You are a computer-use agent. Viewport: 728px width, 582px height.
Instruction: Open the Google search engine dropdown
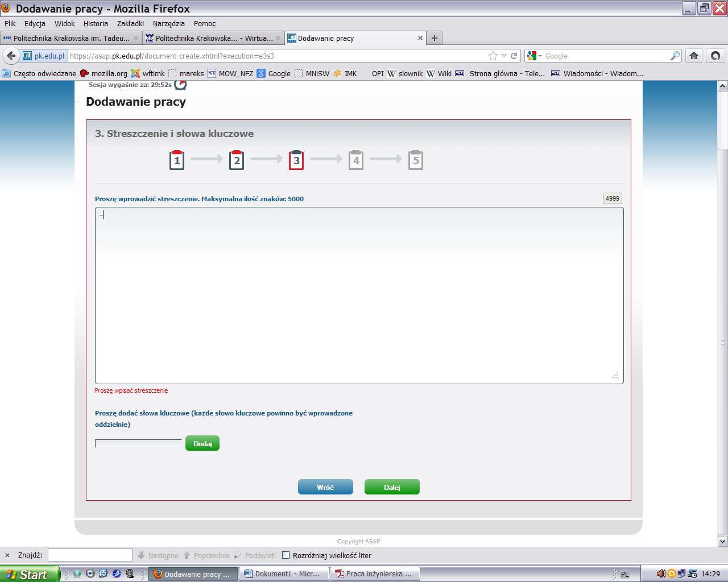[x=535, y=56]
